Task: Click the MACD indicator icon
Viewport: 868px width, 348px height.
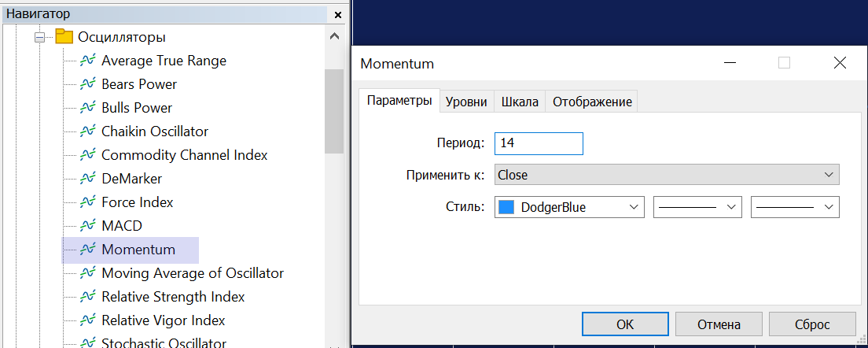Action: pyautogui.click(x=87, y=226)
